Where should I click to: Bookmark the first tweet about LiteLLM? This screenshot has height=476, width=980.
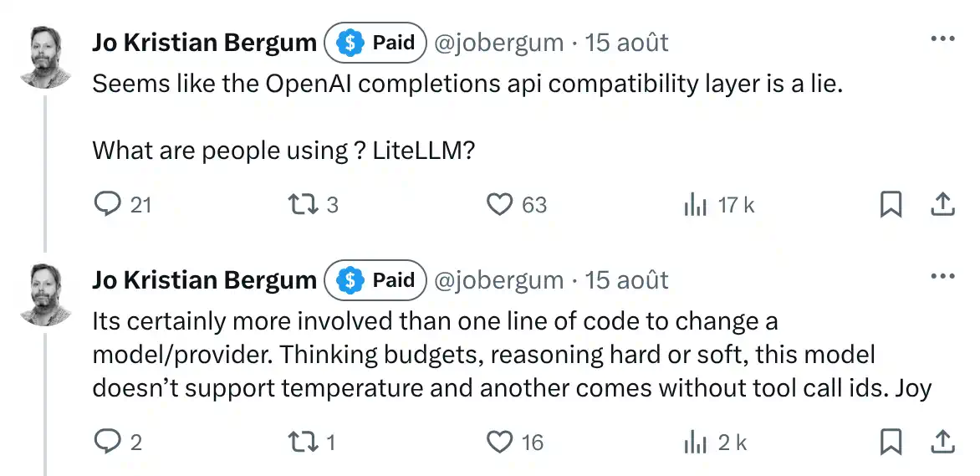click(891, 204)
